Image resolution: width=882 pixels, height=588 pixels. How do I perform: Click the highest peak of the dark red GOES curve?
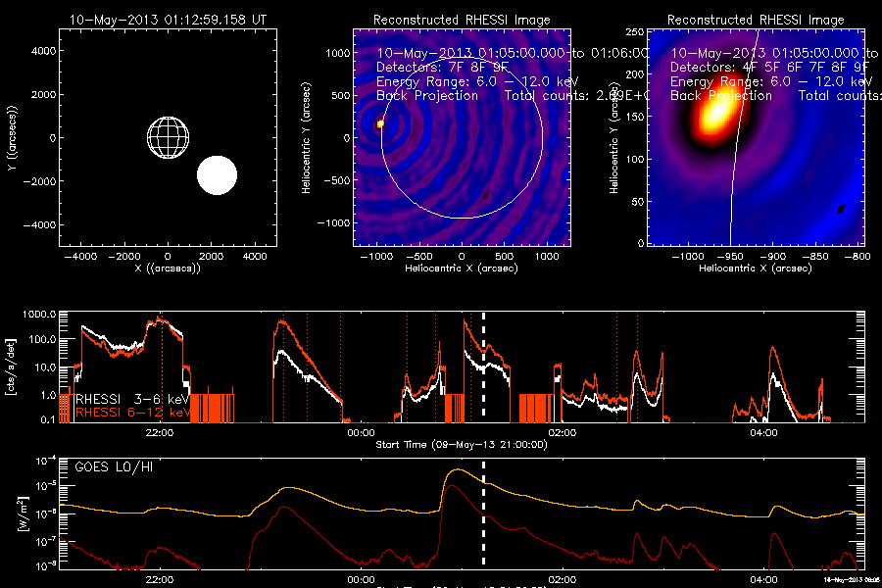pyautogui.click(x=451, y=485)
